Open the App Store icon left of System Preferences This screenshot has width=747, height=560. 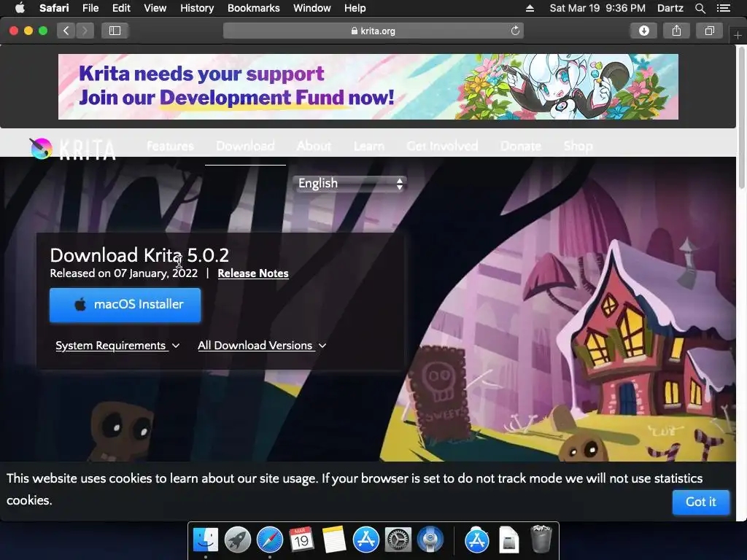coord(366,540)
